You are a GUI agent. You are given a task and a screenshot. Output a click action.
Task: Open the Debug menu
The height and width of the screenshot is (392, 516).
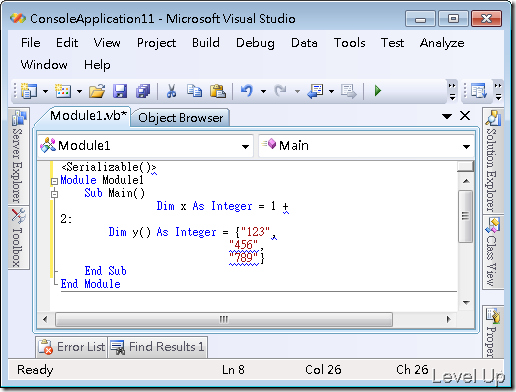255,43
